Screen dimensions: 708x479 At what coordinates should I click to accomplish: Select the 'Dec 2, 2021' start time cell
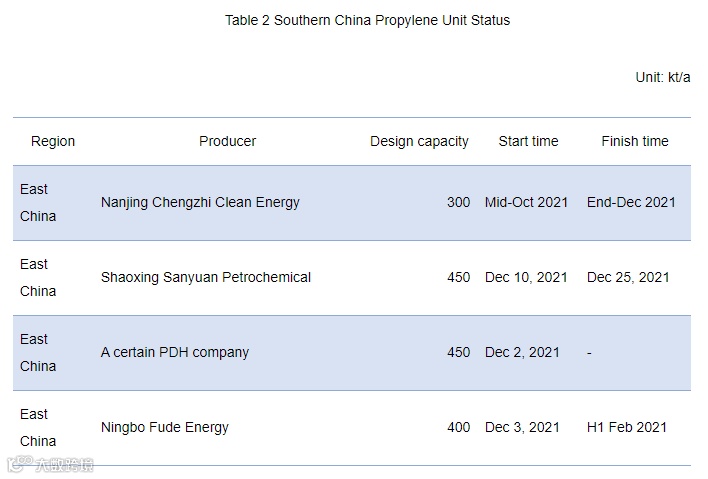[x=522, y=352]
